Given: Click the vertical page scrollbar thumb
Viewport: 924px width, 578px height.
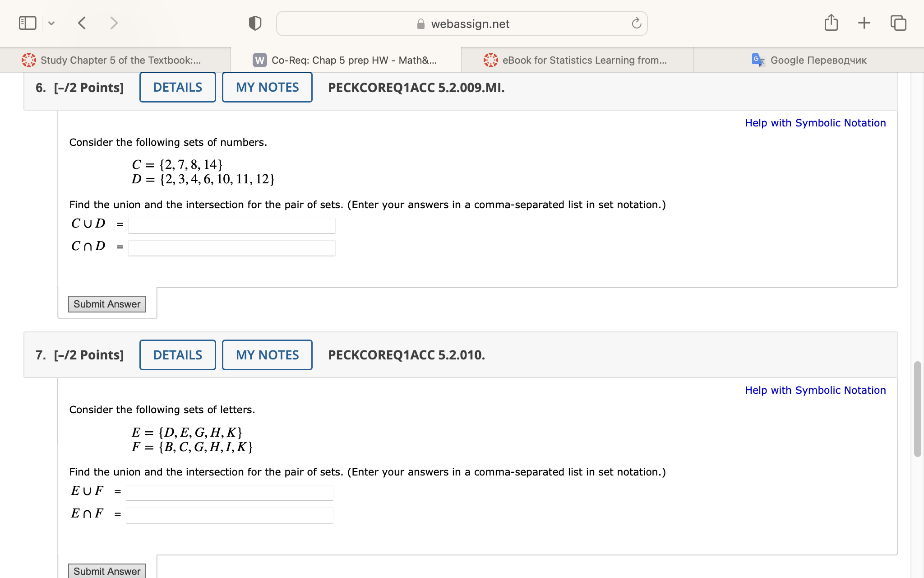Looking at the screenshot, I should 917,409.
